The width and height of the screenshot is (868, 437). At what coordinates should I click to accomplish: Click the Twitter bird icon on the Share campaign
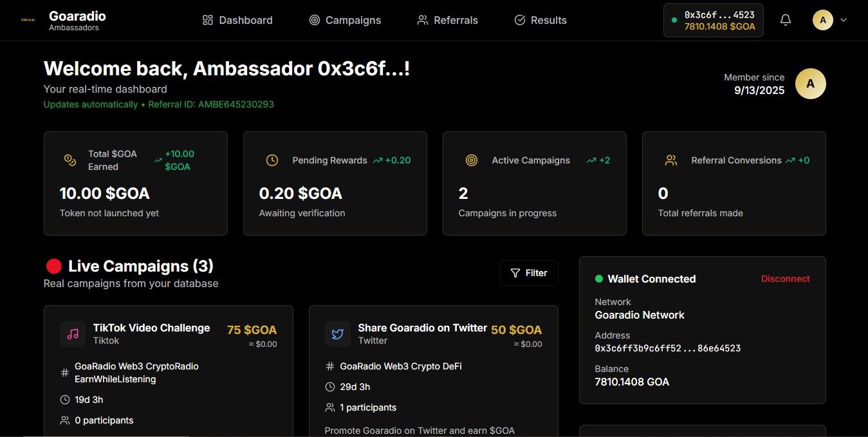pyautogui.click(x=337, y=333)
